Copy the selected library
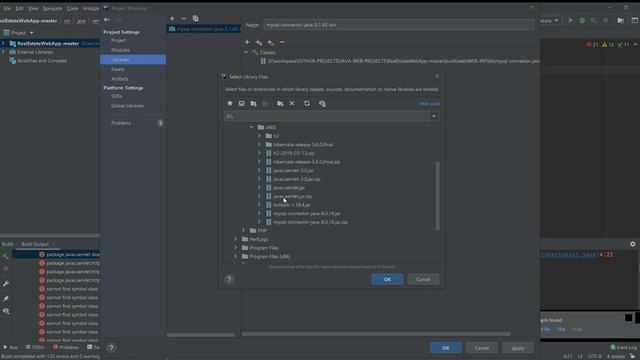This screenshot has width=640, height=360. [196, 18]
